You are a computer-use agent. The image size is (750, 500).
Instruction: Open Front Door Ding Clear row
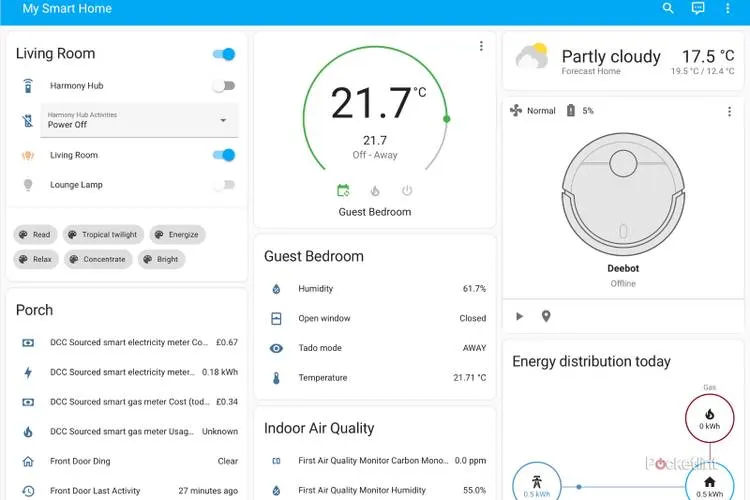coord(127,461)
